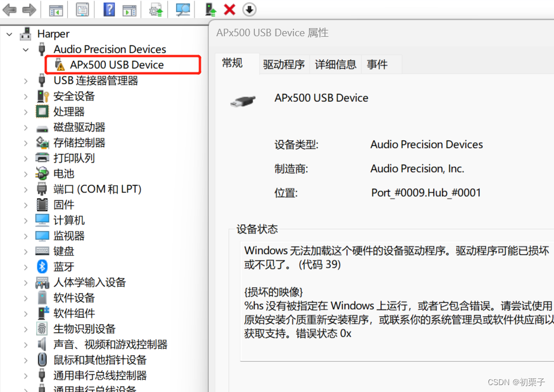Click the 软件组件 icon

click(x=43, y=313)
